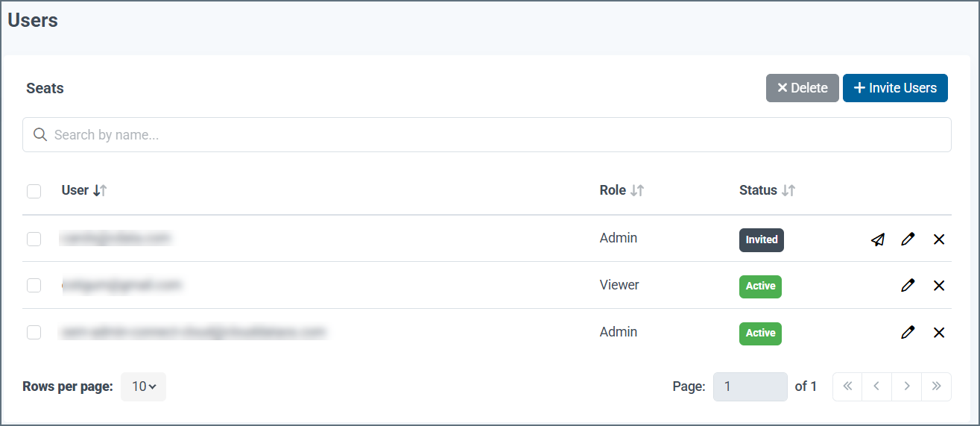This screenshot has width=980, height=426.
Task: Click the Rows per page label
Action: tap(68, 386)
